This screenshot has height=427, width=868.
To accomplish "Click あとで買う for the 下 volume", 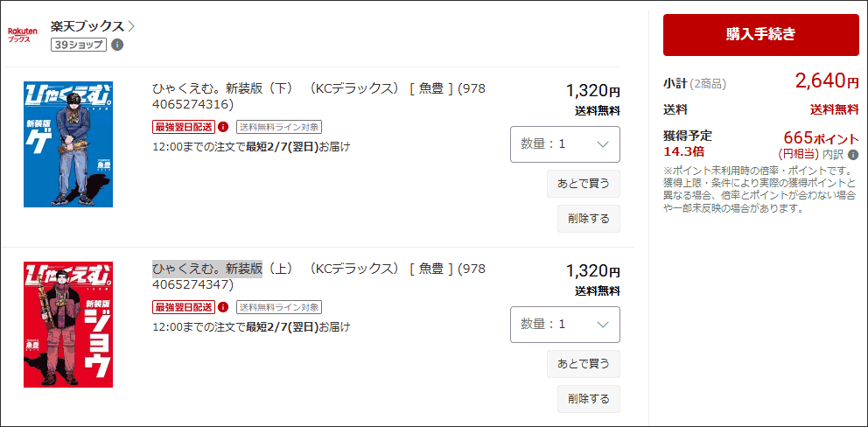I will tap(583, 184).
